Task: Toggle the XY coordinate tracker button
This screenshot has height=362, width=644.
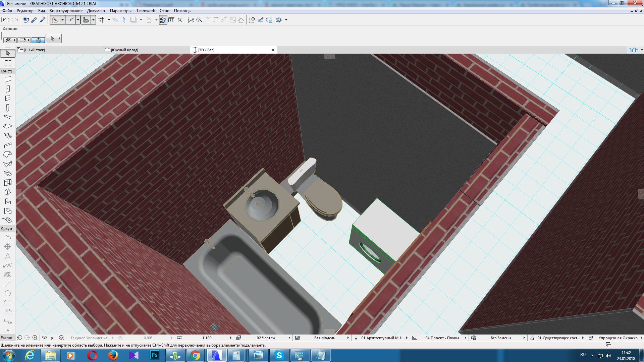Action: coord(86,20)
